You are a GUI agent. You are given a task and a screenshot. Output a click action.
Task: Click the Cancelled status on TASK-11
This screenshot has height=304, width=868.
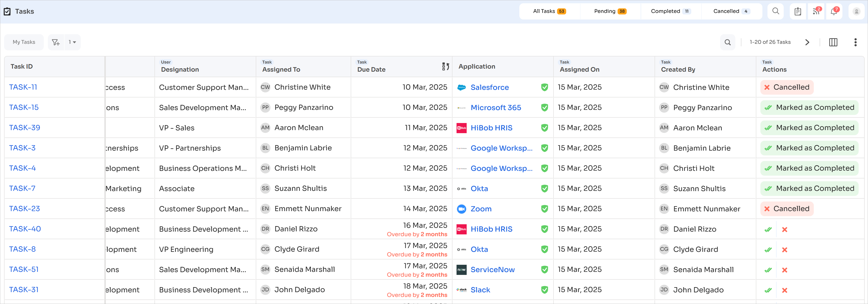[787, 87]
